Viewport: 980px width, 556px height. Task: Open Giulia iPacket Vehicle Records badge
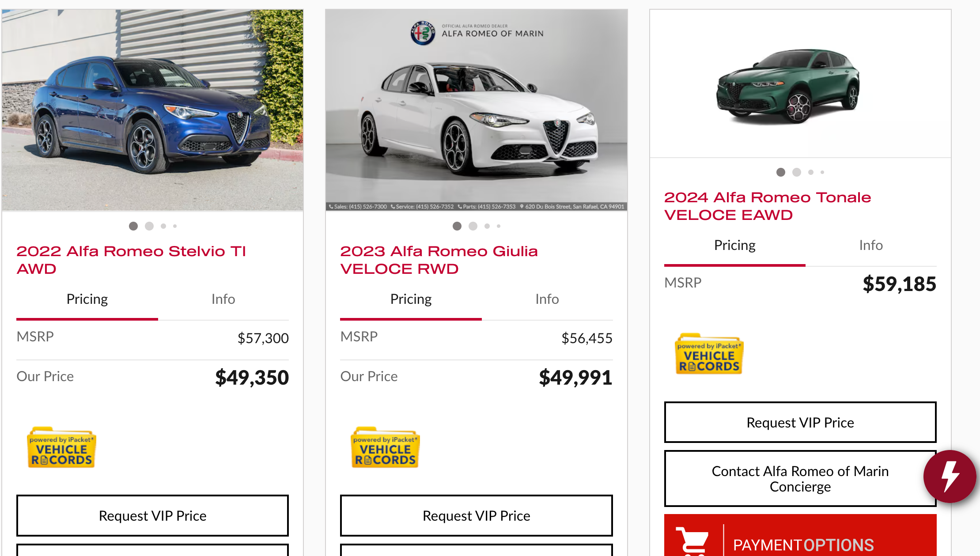[x=386, y=448]
